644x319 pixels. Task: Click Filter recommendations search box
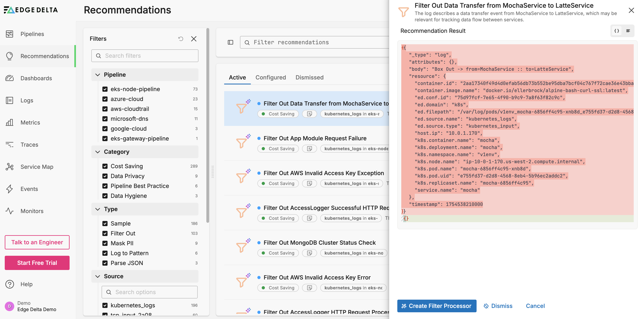[314, 42]
